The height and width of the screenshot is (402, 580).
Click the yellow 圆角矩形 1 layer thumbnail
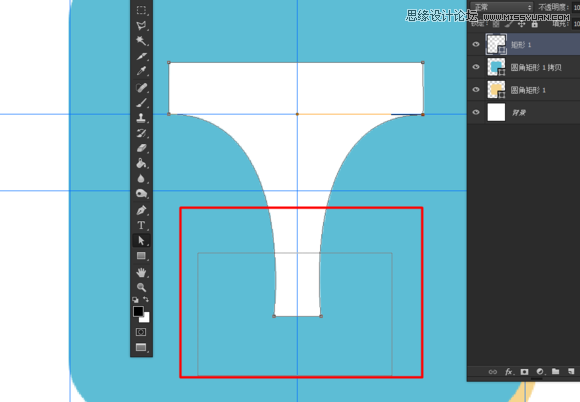(x=496, y=89)
